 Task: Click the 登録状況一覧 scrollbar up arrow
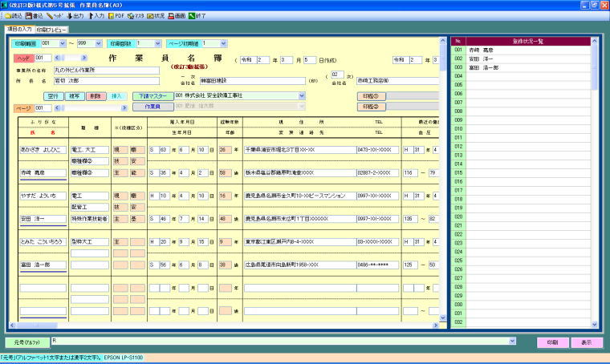594,41
